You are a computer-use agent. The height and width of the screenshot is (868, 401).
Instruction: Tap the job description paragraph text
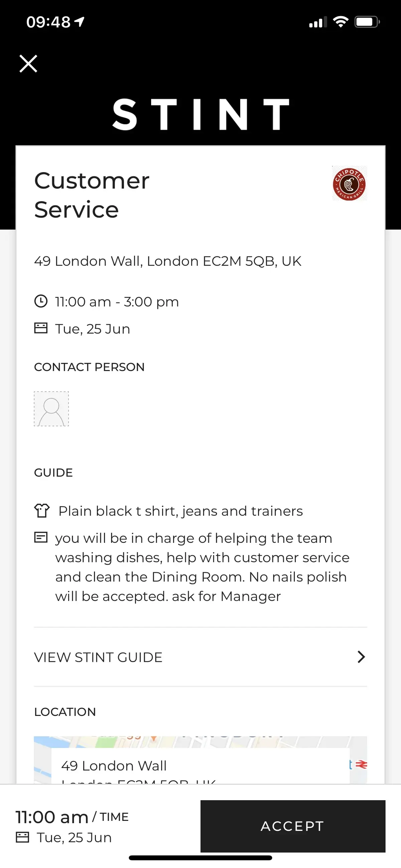(202, 567)
